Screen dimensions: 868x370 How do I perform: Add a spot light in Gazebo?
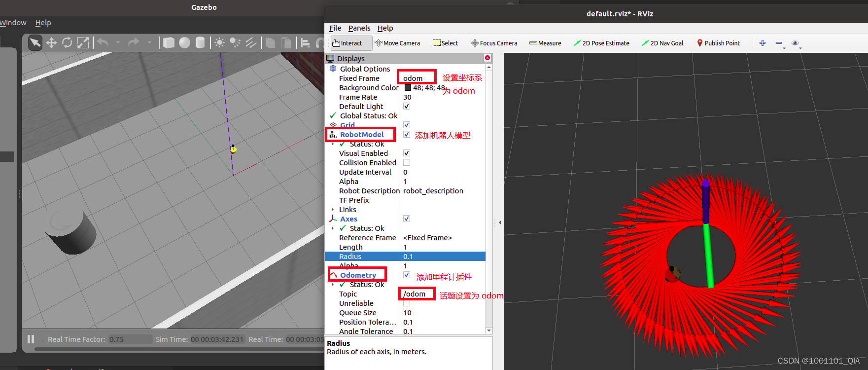click(x=236, y=43)
